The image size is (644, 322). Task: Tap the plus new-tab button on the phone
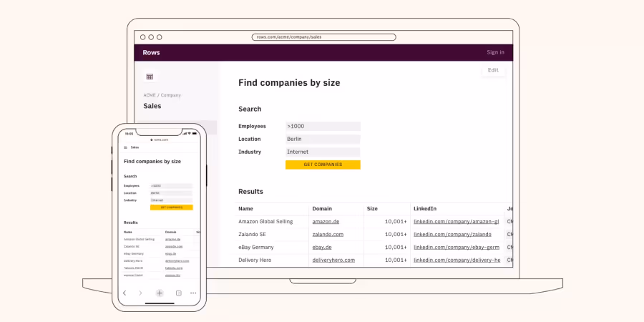coord(160,293)
